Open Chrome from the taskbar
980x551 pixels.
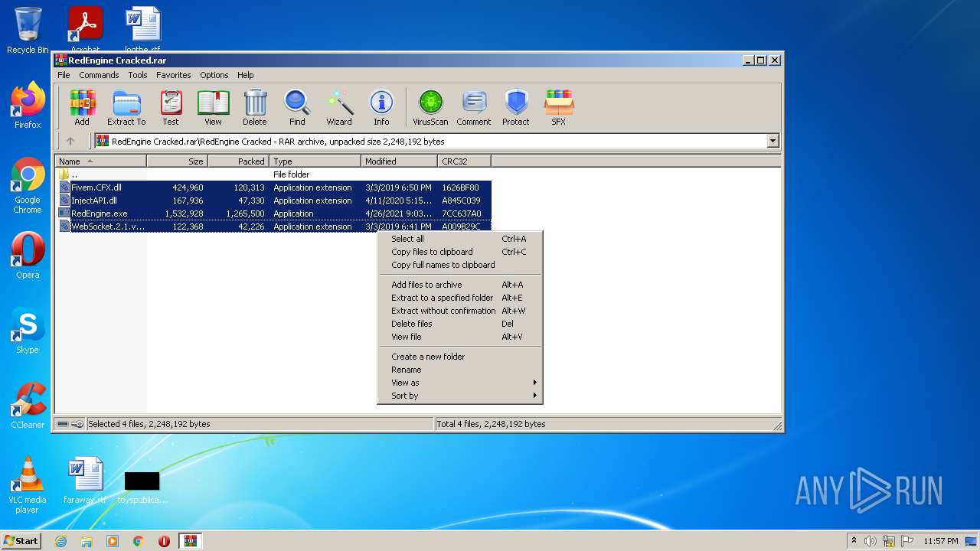click(139, 541)
